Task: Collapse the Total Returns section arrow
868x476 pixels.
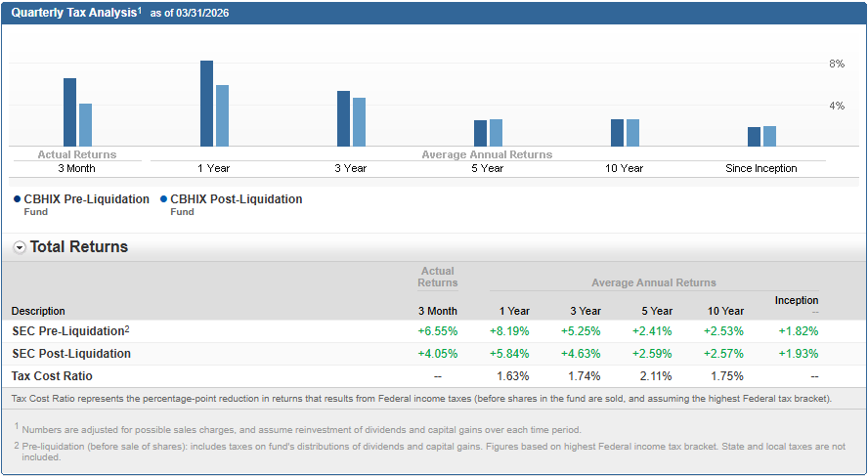Action: 20,248
